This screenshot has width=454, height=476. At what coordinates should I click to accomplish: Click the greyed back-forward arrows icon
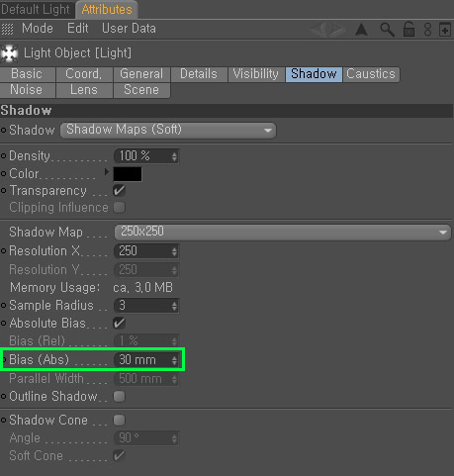[327, 30]
